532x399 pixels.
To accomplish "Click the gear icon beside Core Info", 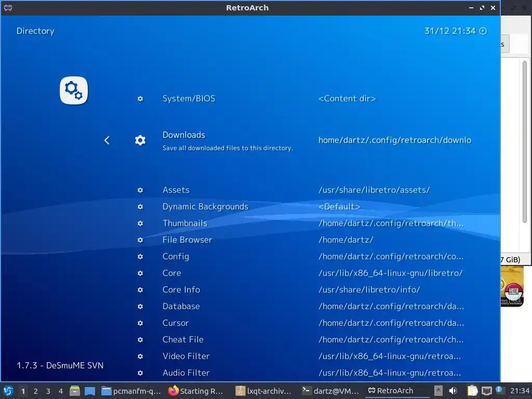I will click(x=140, y=290).
